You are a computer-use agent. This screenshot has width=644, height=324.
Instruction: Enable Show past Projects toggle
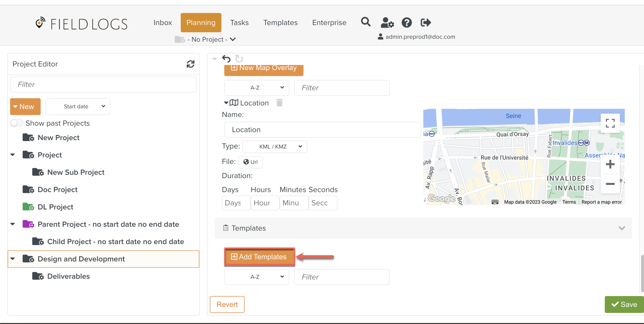click(17, 123)
